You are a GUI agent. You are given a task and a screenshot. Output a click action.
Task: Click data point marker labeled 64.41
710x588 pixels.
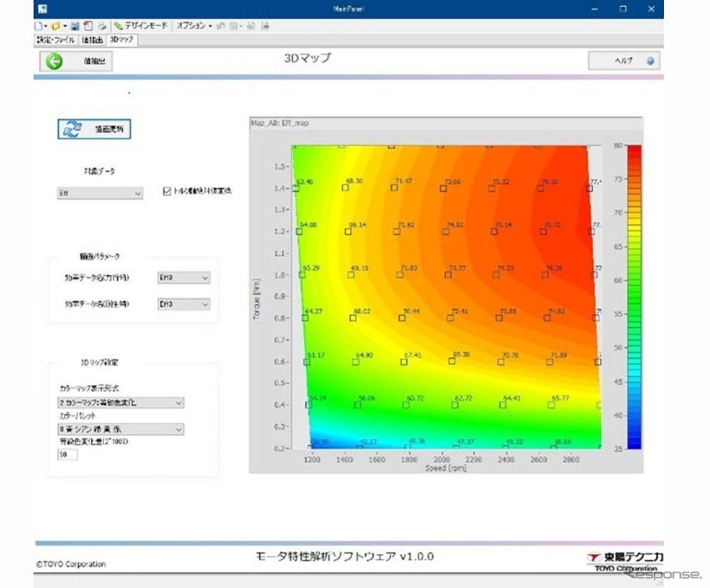pyautogui.click(x=503, y=405)
